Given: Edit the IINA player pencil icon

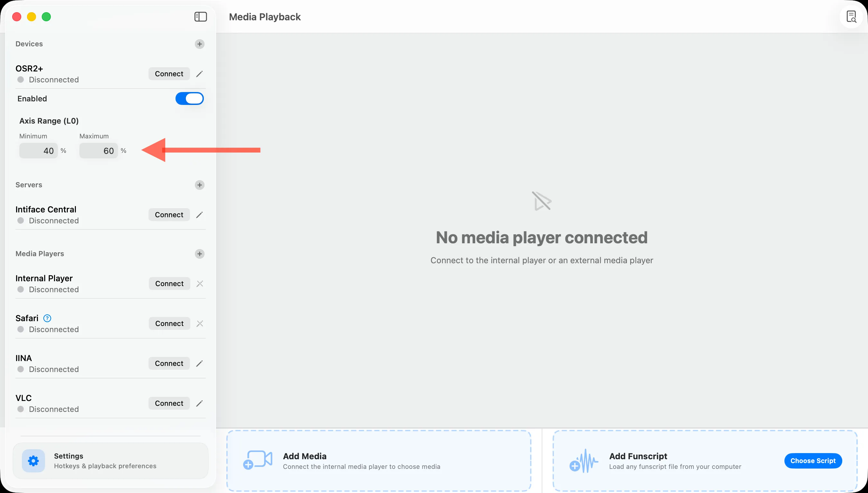Looking at the screenshot, I should [200, 363].
